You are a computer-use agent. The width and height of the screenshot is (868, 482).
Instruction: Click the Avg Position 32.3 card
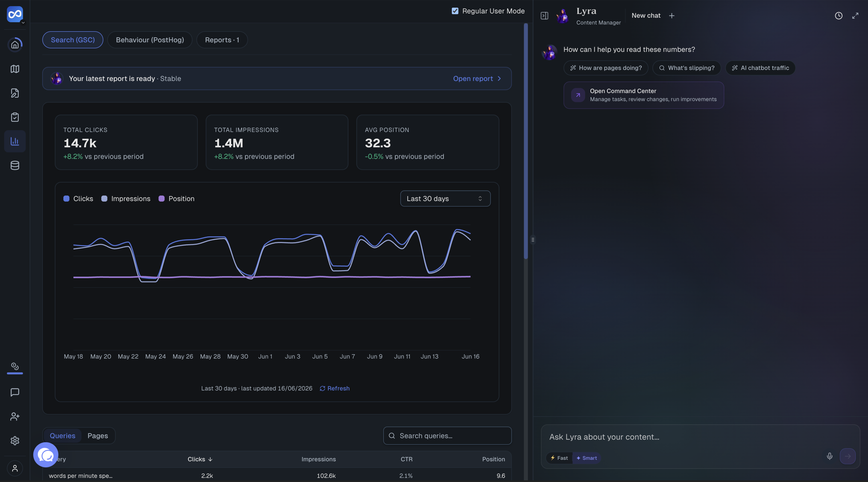pyautogui.click(x=427, y=142)
